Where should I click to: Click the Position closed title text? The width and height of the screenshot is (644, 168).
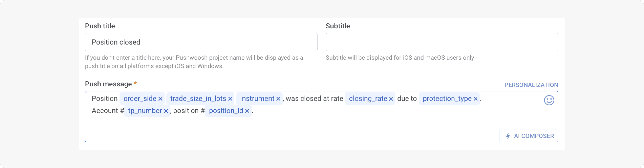tap(116, 42)
